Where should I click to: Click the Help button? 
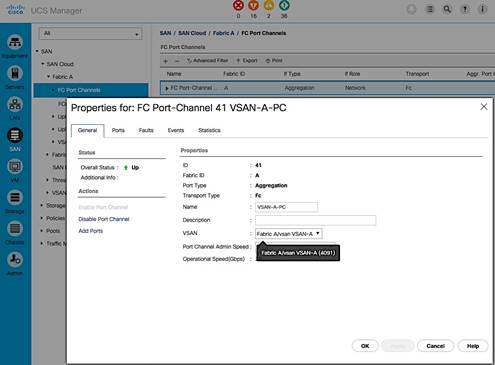click(x=473, y=346)
